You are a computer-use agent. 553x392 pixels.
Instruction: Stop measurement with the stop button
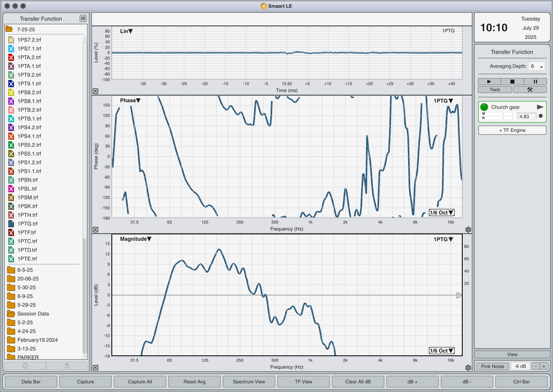(x=512, y=82)
